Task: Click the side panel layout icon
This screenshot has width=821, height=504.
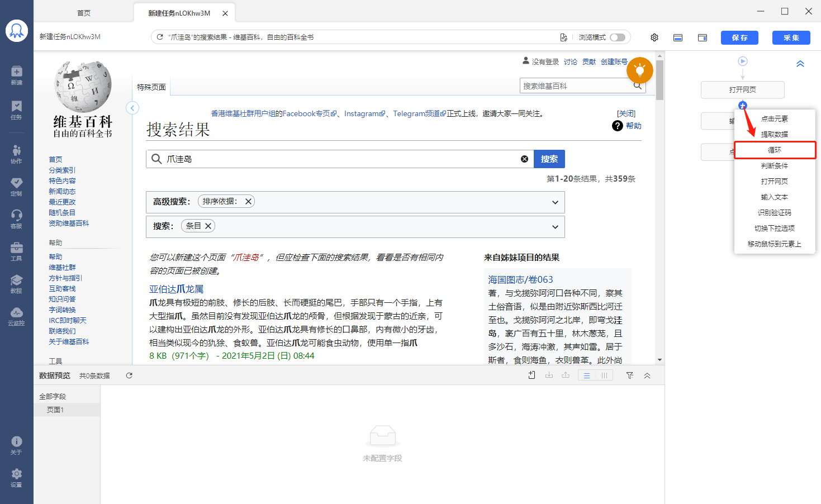Action: 703,37
